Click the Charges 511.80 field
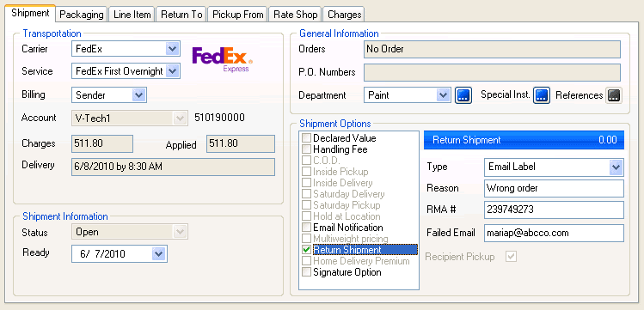Image resolution: width=644 pixels, height=310 pixels. tap(102, 144)
